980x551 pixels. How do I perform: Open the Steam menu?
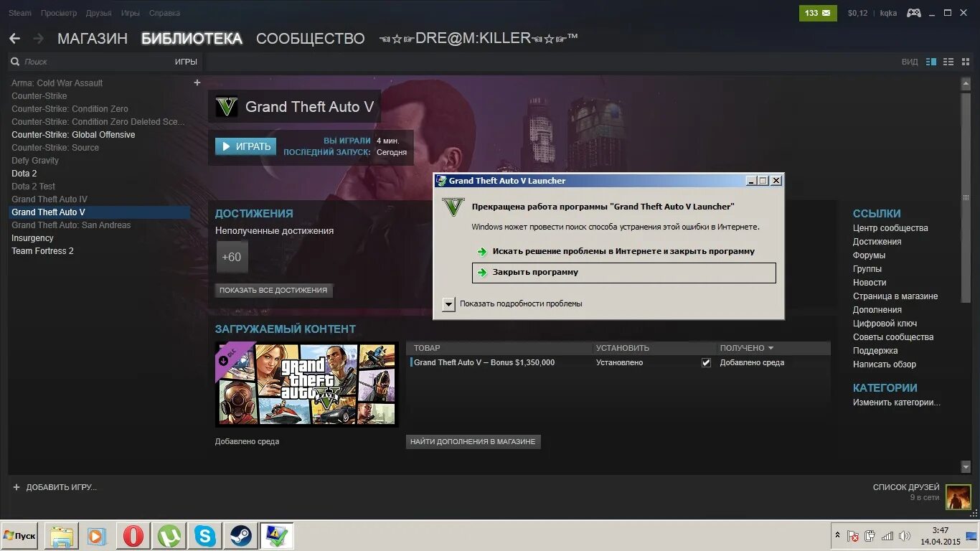(x=20, y=13)
